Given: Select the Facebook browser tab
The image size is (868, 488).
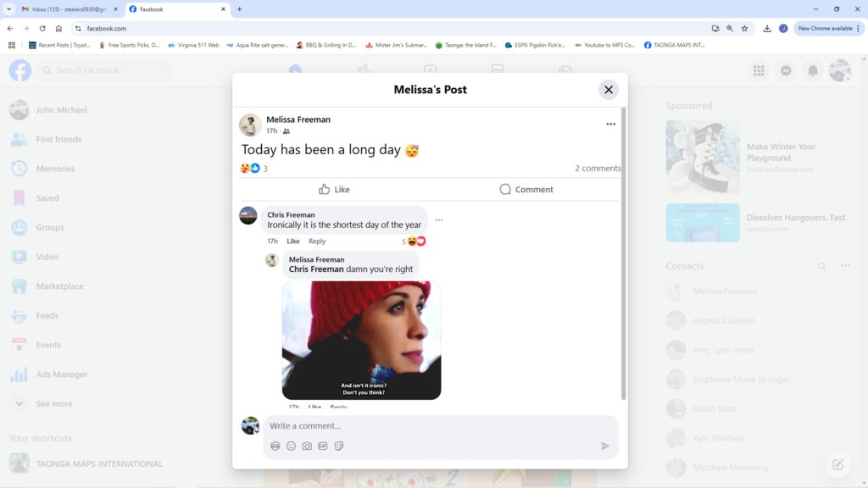Looking at the screenshot, I should point(177,8).
